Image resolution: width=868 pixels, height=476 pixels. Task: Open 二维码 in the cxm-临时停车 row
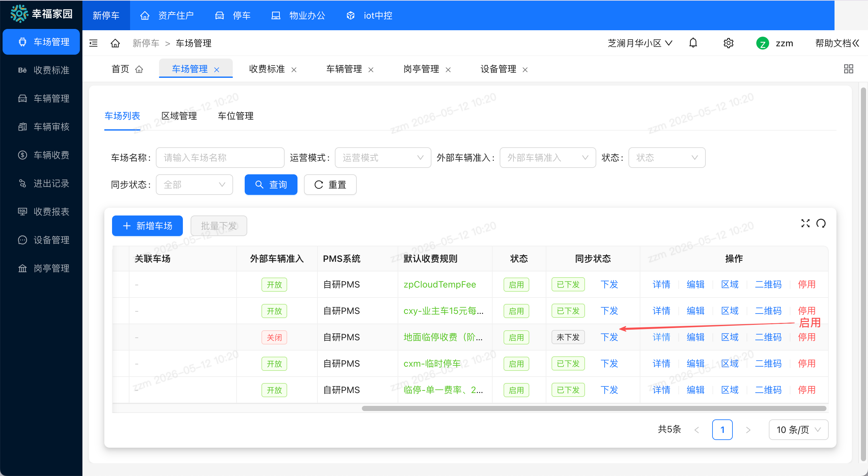tap(768, 363)
